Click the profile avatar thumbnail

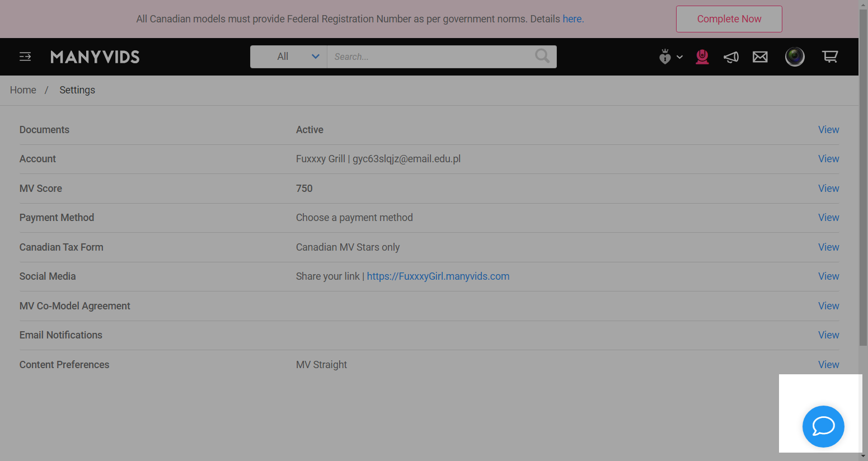795,57
